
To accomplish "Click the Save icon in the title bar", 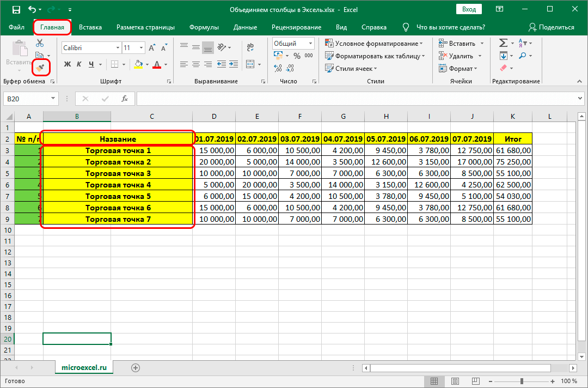I will (16, 10).
